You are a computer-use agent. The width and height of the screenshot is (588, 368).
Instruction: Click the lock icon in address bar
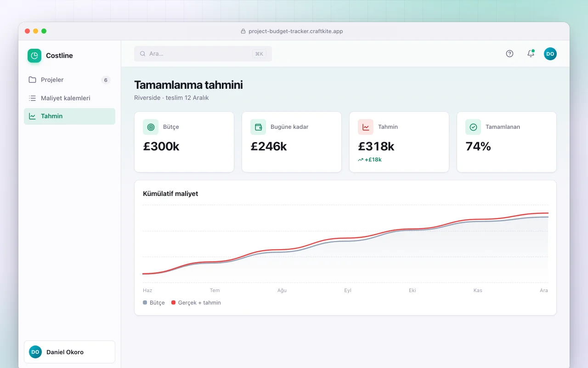[x=243, y=31]
